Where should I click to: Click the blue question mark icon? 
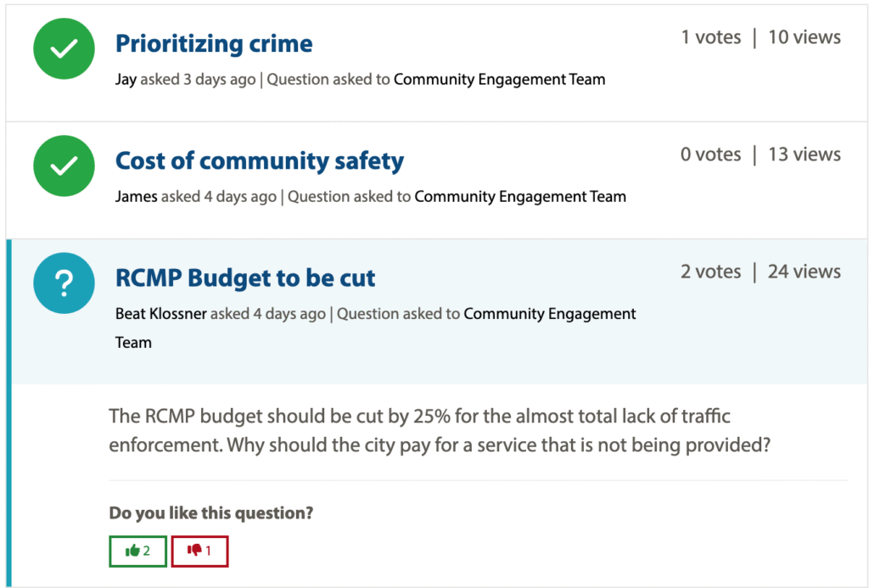click(x=64, y=284)
